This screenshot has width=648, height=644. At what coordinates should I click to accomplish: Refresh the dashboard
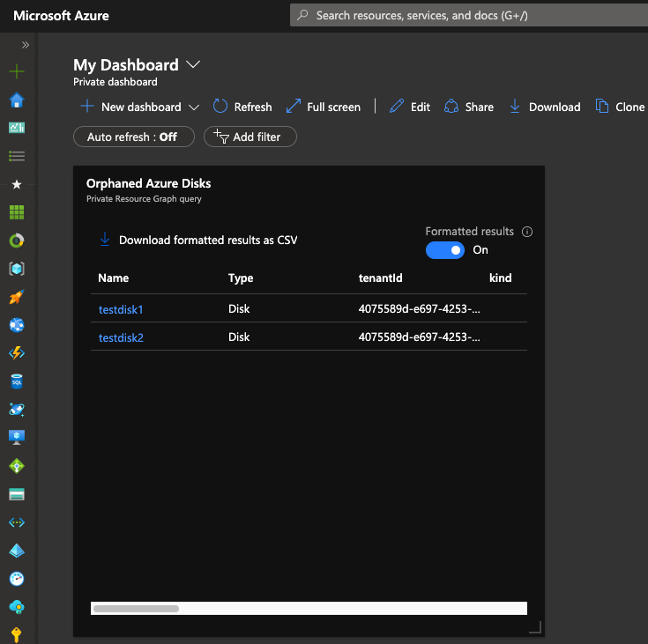tap(242, 107)
